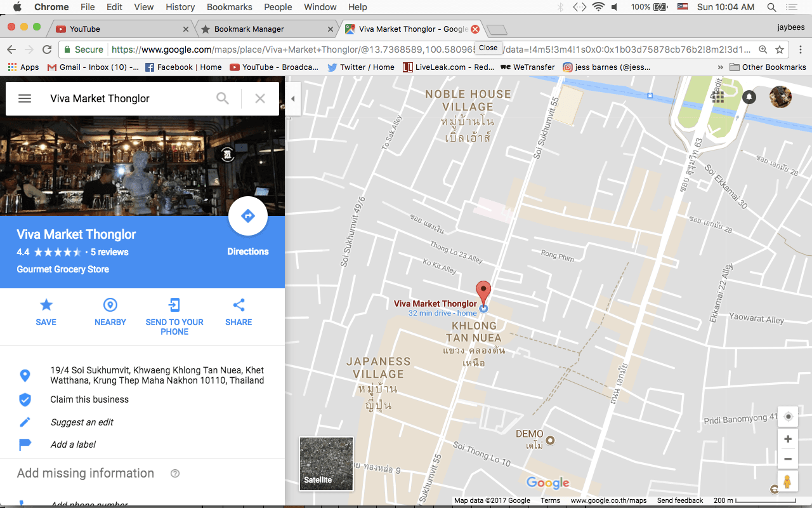Click the 5 reviews link
Screen dimensions: 812x508
coord(109,252)
